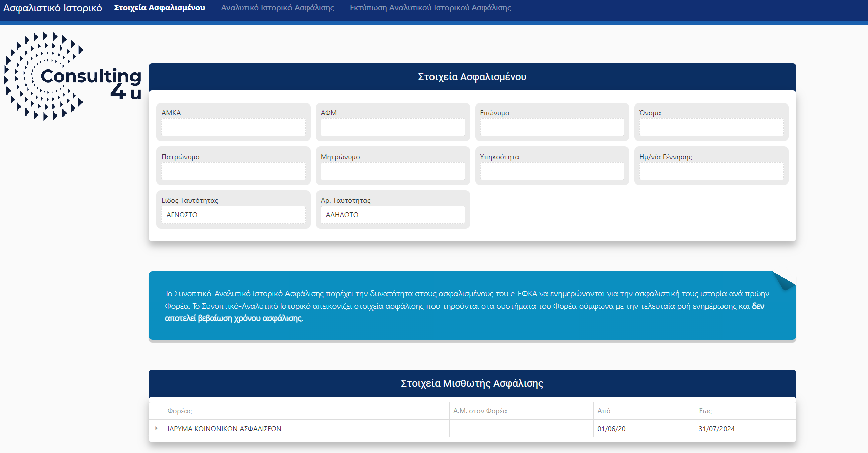
Task: Click the Αρ. Ταυτότητας field showing ΑΔΗΛΩΤΟ
Action: (x=392, y=215)
